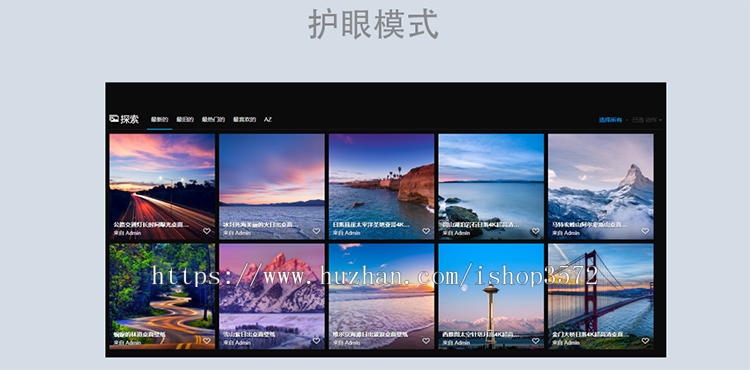Sort by the AZ tab
This screenshot has width=750, height=370.
click(268, 120)
